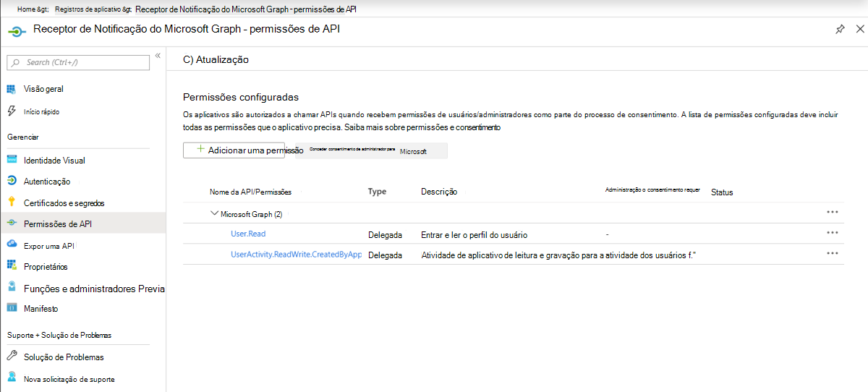The image size is (868, 392).
Task: Select the Microsoft Graph (2) row label
Action: click(x=251, y=214)
